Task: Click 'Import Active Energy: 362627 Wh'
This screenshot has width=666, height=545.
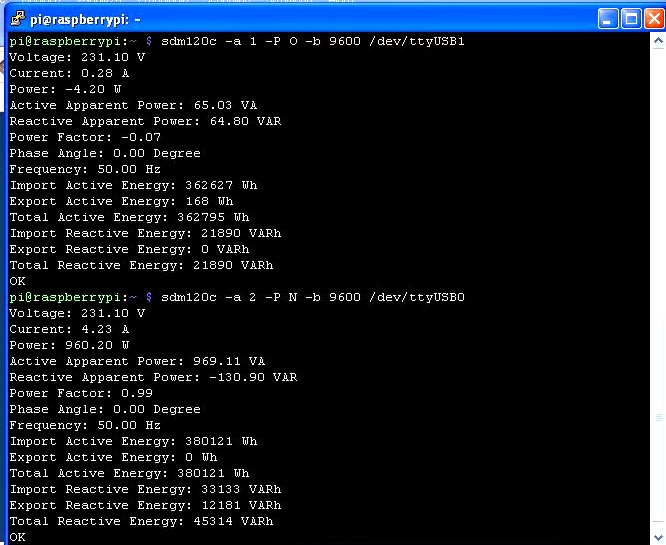Action: (133, 185)
